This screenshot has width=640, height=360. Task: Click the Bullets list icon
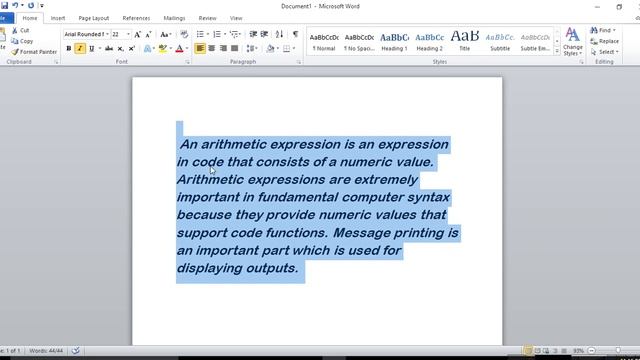[200, 34]
